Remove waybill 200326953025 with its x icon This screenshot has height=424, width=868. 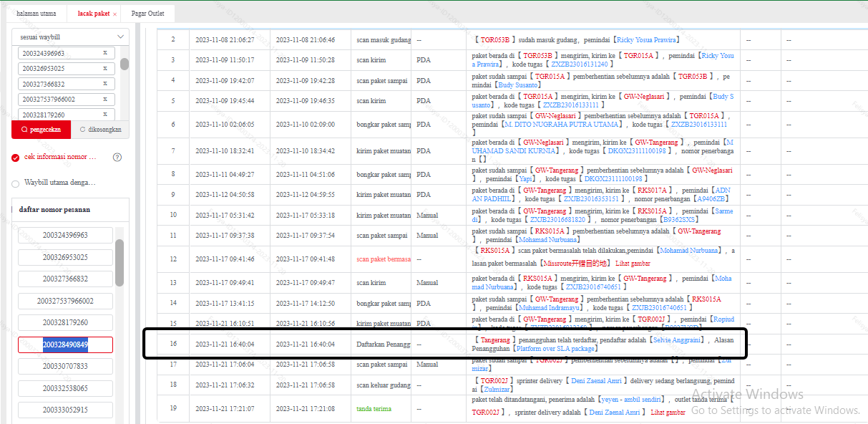tap(105, 69)
